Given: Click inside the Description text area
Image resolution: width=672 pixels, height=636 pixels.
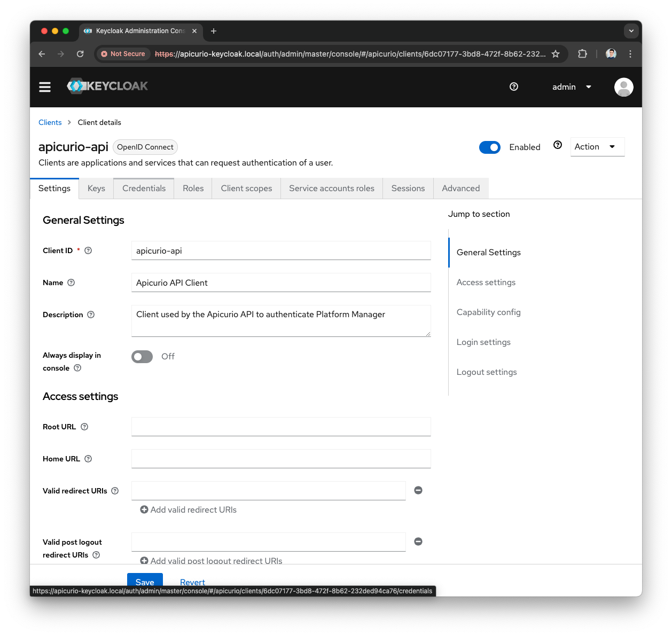Looking at the screenshot, I should (x=281, y=320).
